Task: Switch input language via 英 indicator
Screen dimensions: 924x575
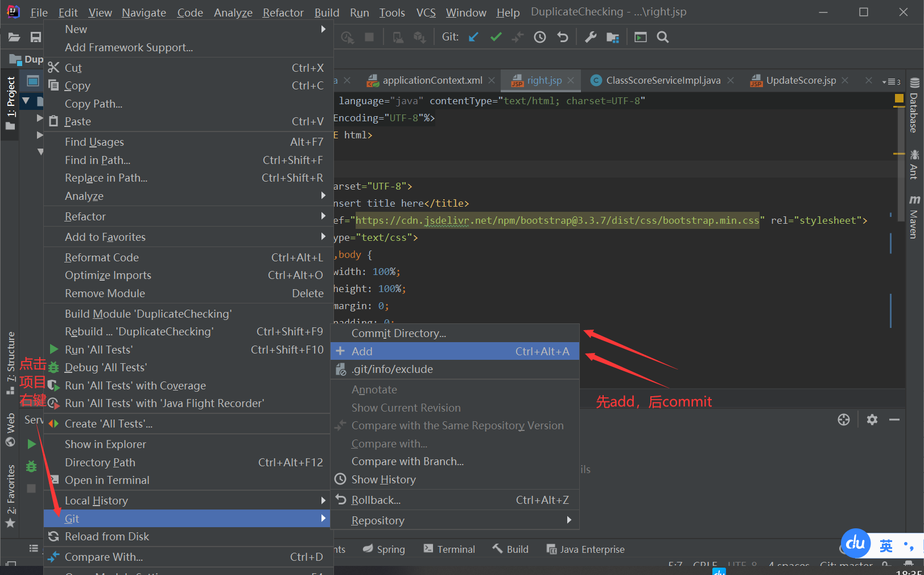Action: click(886, 547)
